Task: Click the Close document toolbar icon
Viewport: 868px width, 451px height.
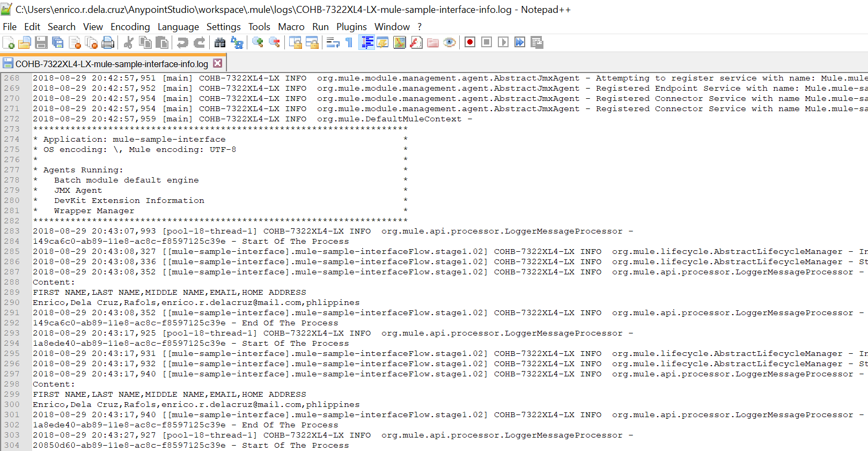Action: 75,42
